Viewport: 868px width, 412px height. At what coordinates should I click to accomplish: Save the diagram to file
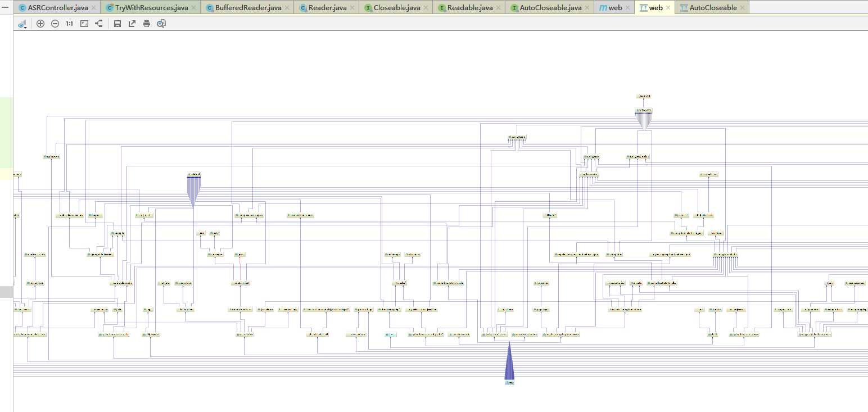(117, 24)
